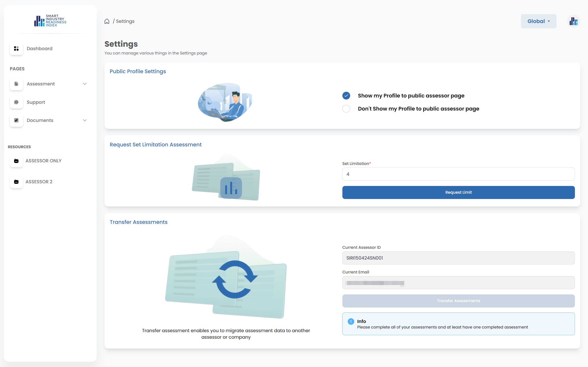Expand the Documents menu chevron

tap(85, 120)
